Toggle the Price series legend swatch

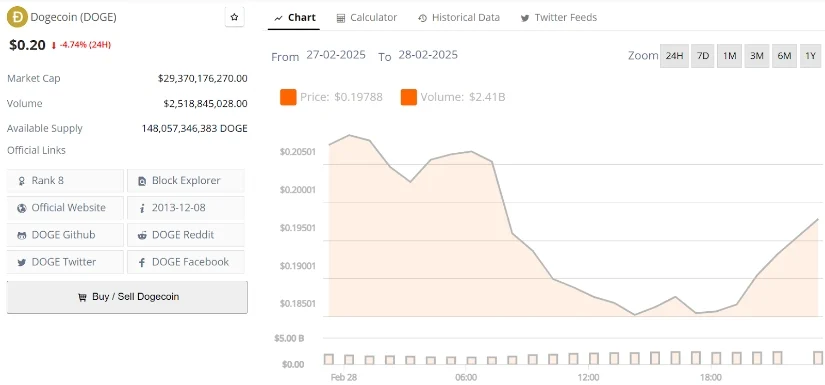pos(288,97)
